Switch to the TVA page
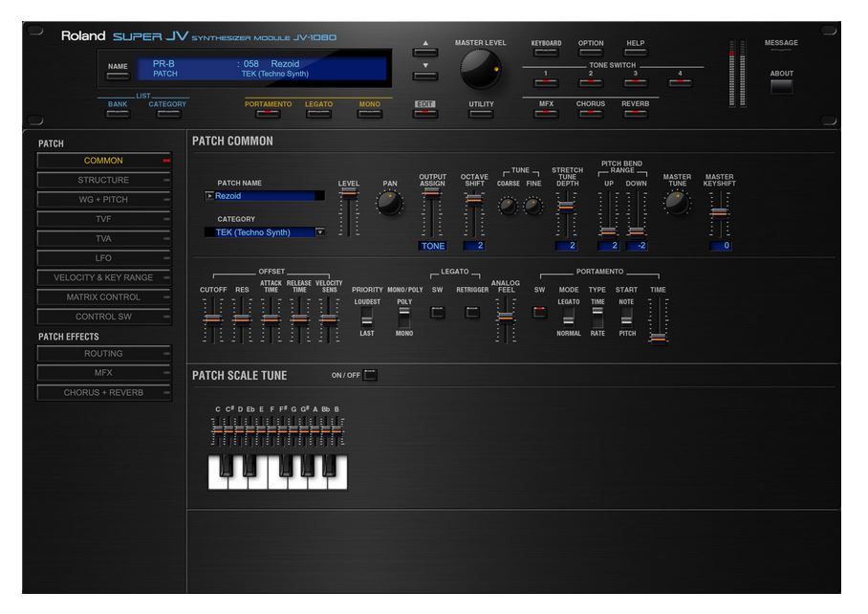 (104, 239)
